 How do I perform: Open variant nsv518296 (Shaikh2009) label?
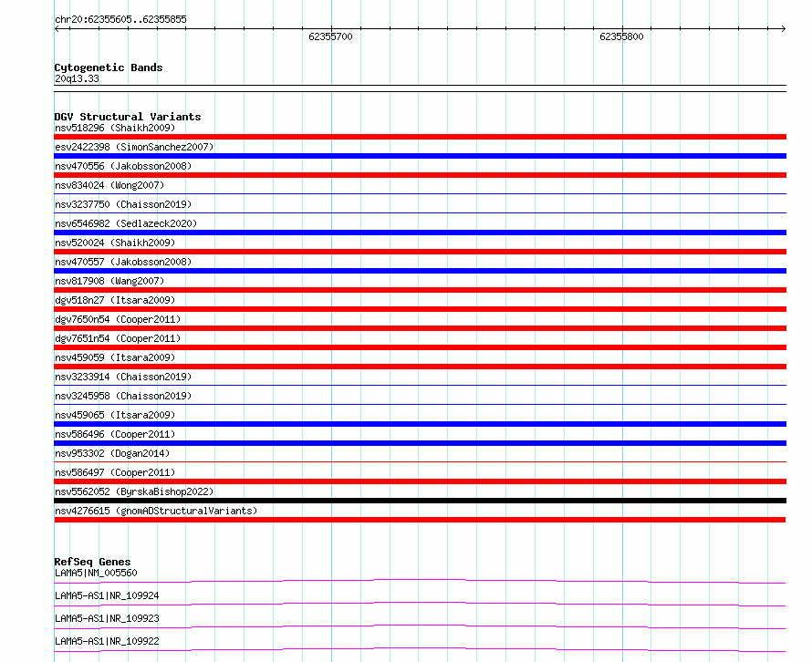[115, 128]
